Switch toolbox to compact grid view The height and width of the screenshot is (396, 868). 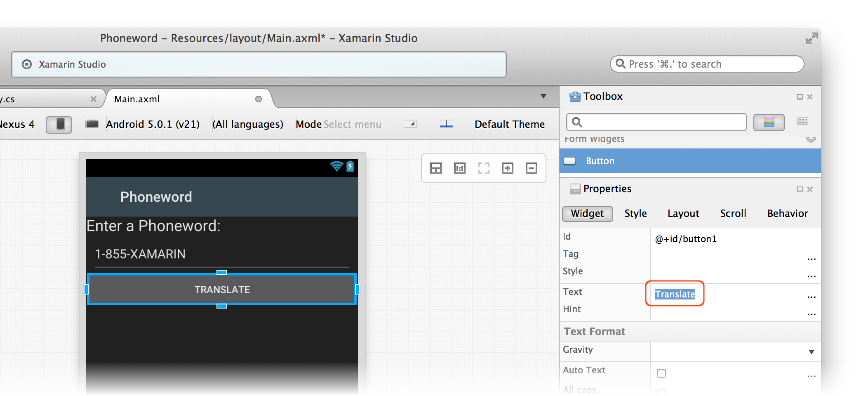pyautogui.click(x=802, y=121)
